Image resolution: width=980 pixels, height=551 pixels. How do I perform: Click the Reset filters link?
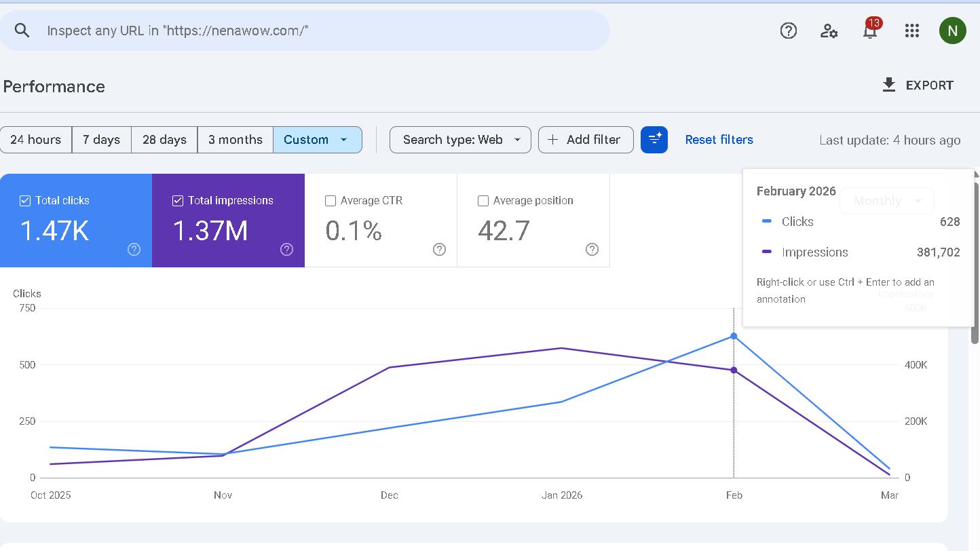pyautogui.click(x=719, y=140)
